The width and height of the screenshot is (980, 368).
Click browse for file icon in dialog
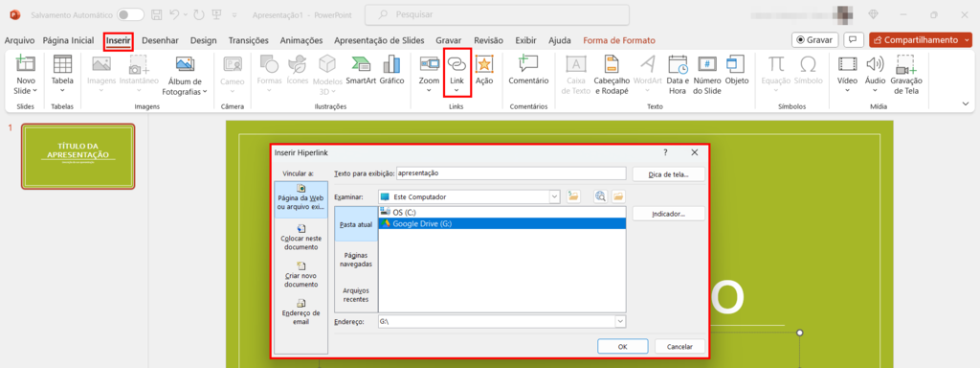point(618,196)
